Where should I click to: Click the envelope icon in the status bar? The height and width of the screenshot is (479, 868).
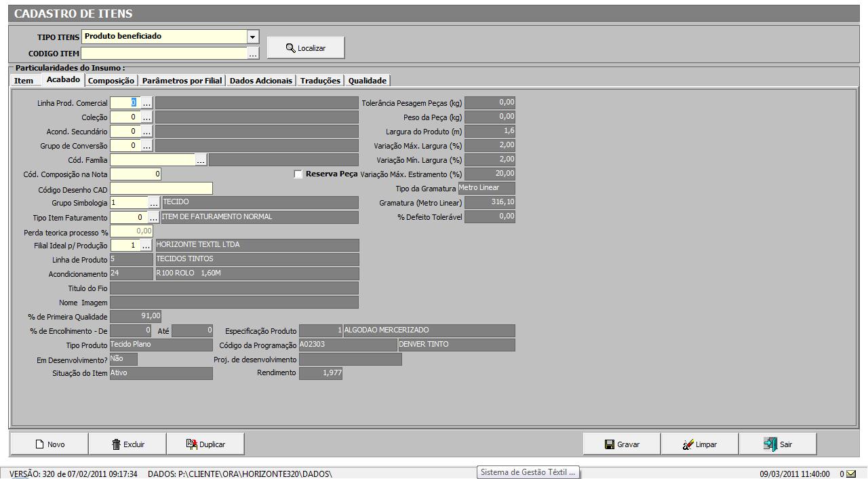pos(850,474)
